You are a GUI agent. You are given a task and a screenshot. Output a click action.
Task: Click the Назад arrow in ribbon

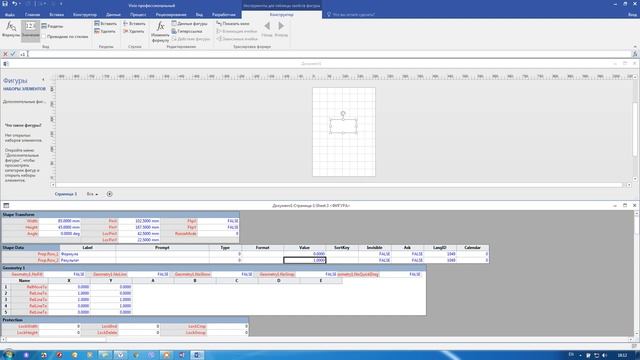pyautogui.click(x=267, y=29)
